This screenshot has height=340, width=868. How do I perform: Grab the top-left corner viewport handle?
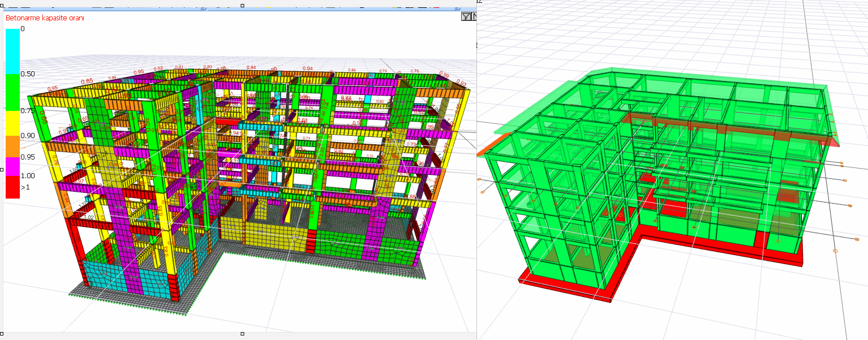click(x=2, y=6)
